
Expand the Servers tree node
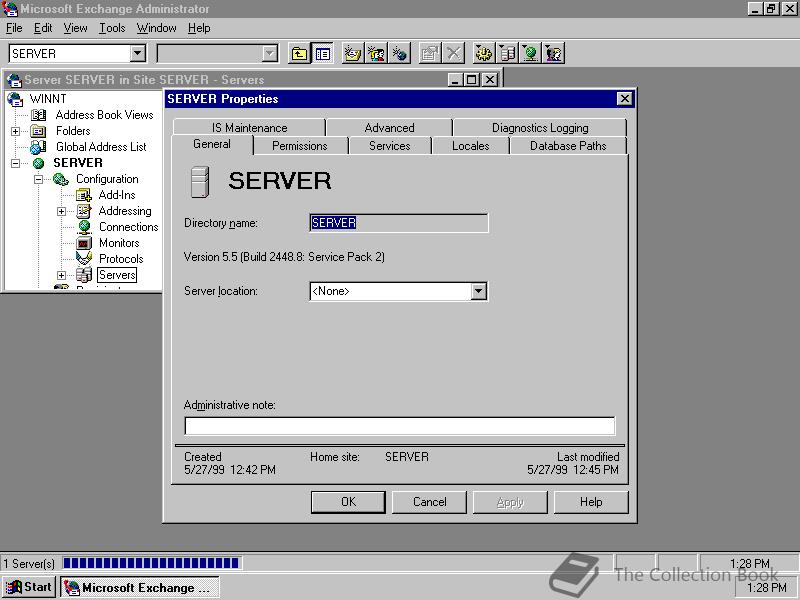click(61, 275)
